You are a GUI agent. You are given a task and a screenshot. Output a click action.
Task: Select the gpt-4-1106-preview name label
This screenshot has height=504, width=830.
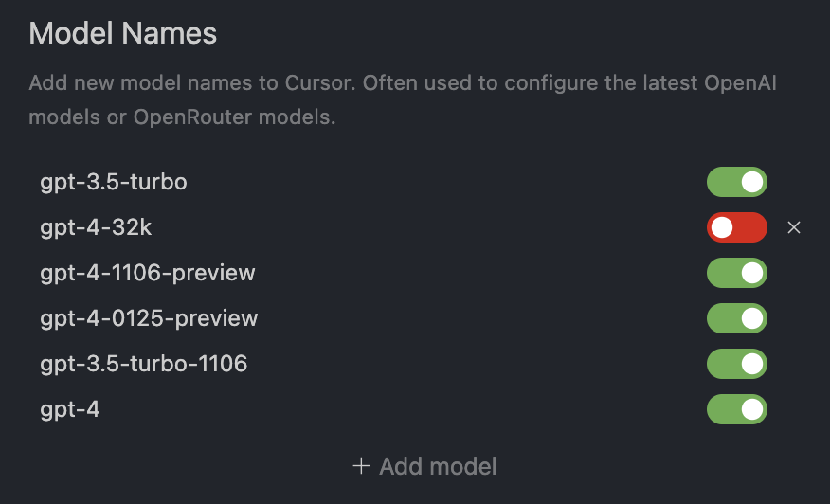[148, 273]
